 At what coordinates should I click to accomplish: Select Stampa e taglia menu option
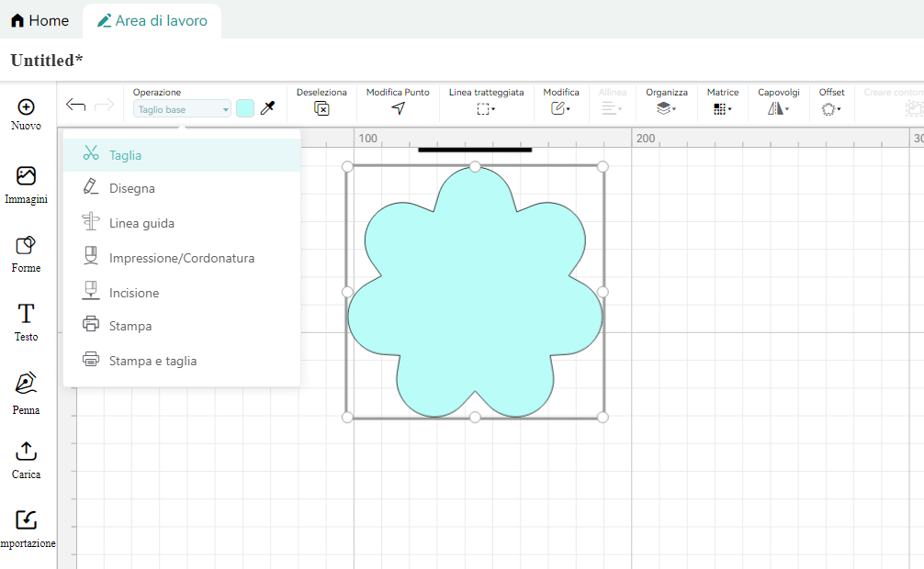coord(152,361)
